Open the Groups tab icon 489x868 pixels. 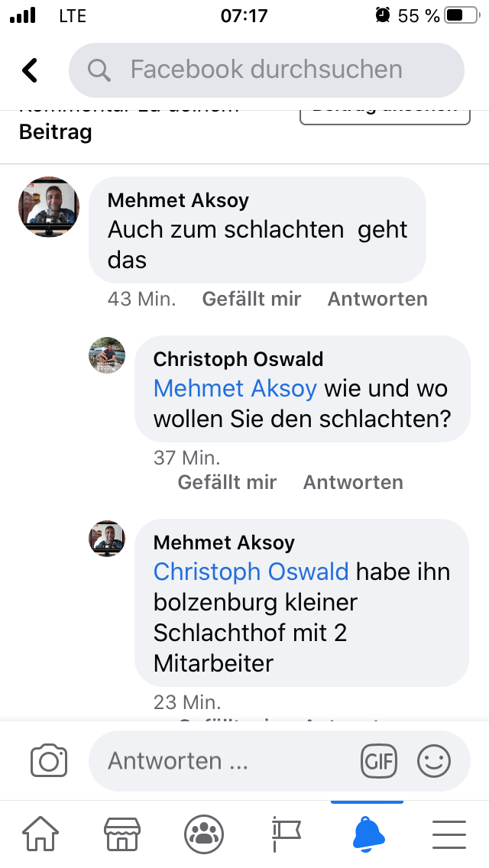pos(204,834)
